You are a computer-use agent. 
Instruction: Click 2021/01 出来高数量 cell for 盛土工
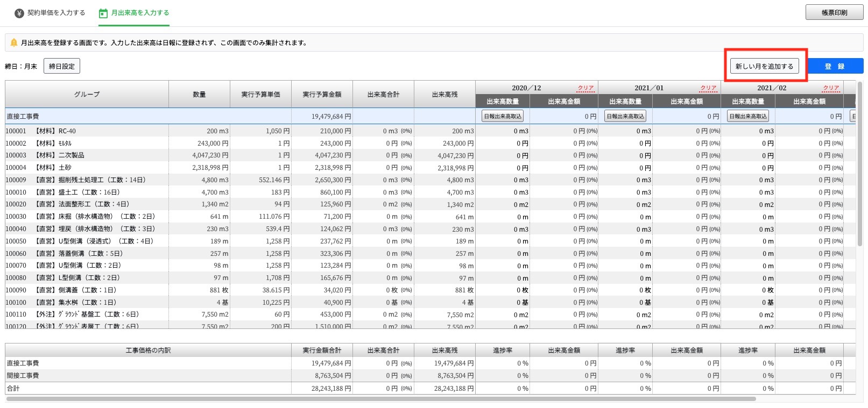pos(625,192)
